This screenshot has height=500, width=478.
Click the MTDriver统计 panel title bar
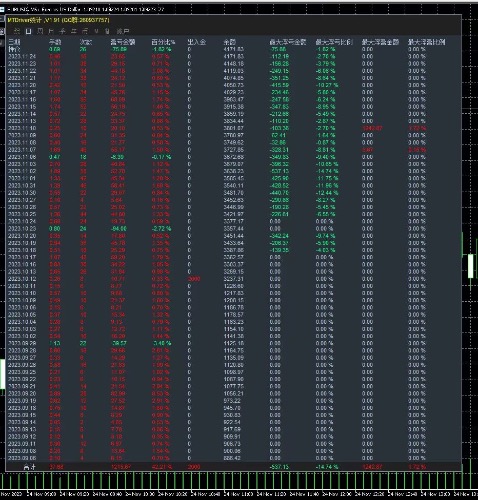pyautogui.click(x=233, y=20)
